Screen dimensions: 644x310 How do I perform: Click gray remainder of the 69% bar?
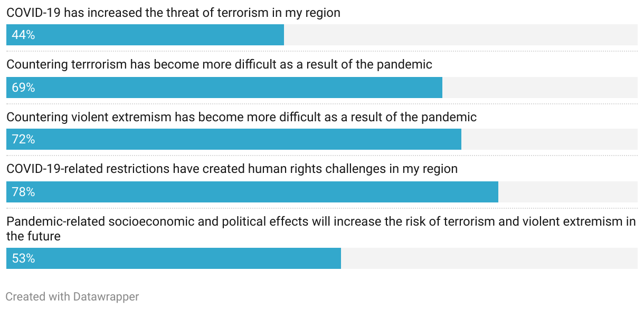click(540, 88)
